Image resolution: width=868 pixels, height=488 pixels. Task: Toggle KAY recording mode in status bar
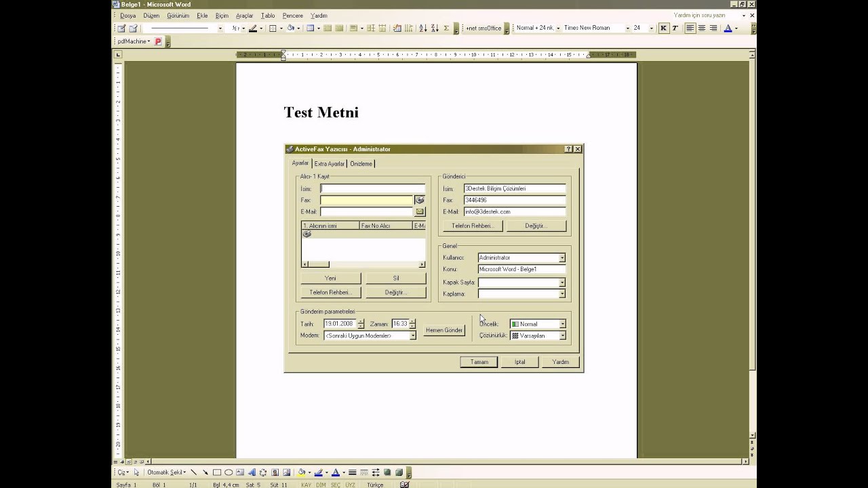306,485
